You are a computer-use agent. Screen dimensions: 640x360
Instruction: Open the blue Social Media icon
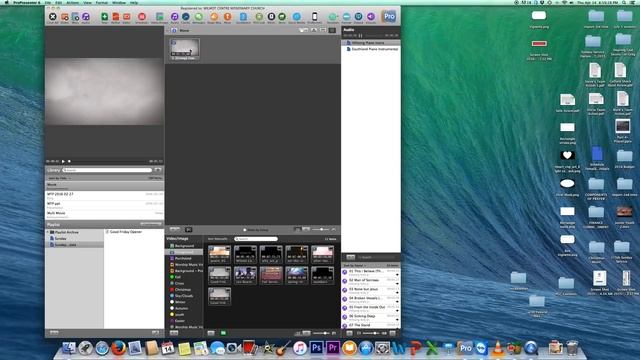297,17
